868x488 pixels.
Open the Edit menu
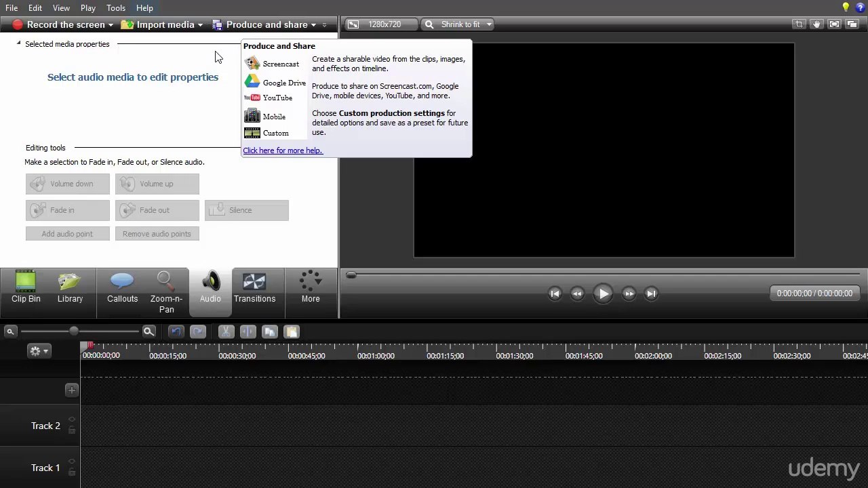(x=35, y=7)
